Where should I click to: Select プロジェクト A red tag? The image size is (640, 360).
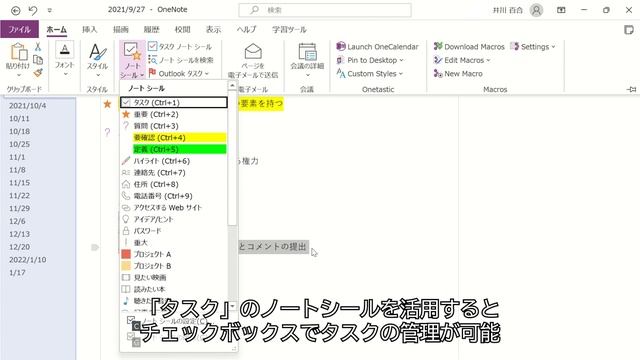[174, 254]
